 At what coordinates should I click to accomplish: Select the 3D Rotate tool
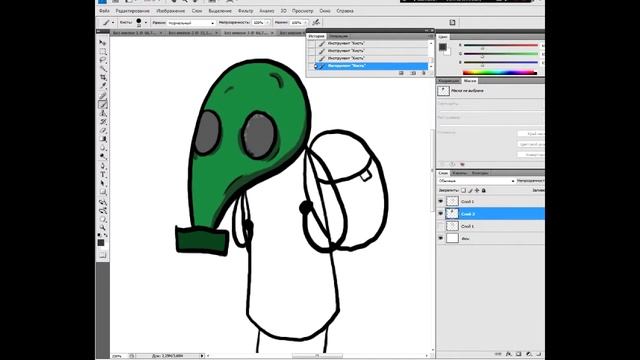click(102, 202)
